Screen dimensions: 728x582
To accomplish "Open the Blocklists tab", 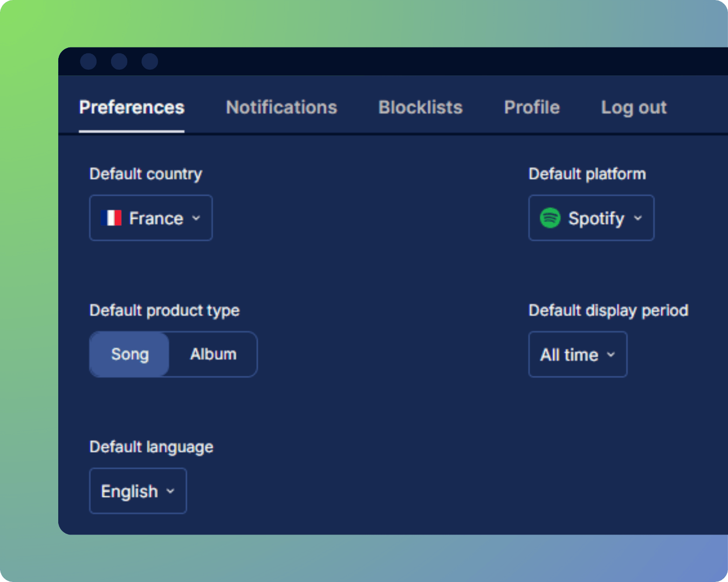I will pyautogui.click(x=420, y=107).
